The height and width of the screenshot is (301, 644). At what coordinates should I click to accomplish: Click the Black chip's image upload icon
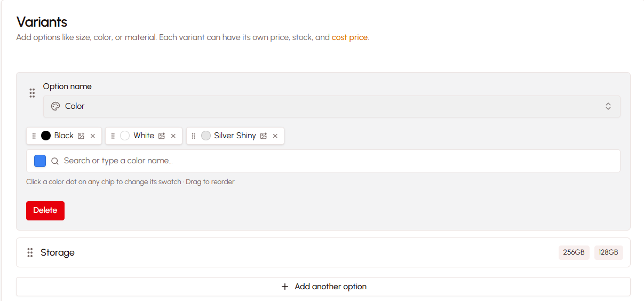click(81, 136)
